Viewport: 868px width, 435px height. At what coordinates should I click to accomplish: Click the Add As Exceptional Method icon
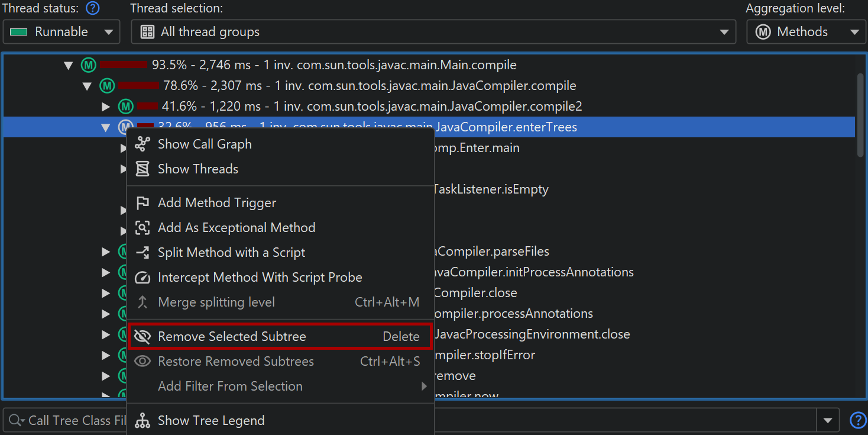coord(142,227)
